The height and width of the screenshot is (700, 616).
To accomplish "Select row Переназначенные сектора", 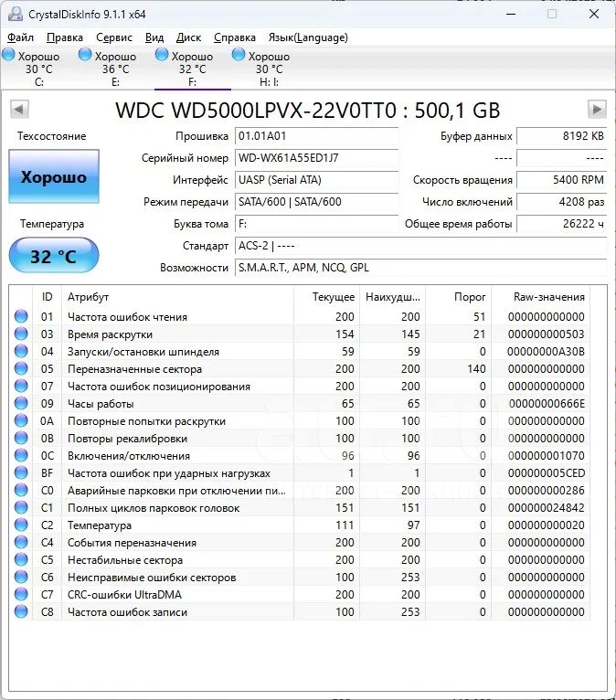I will coord(300,369).
